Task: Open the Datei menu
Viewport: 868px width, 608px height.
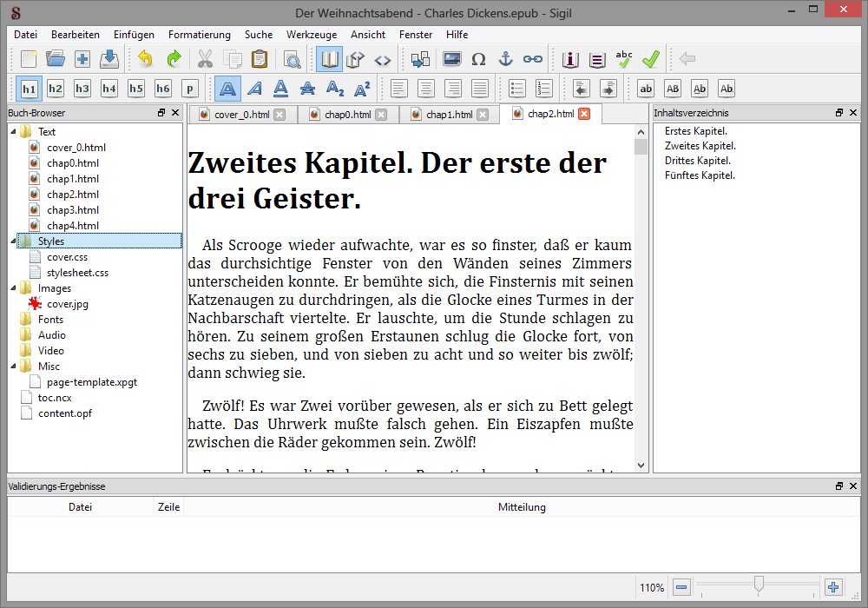Action: coord(25,35)
